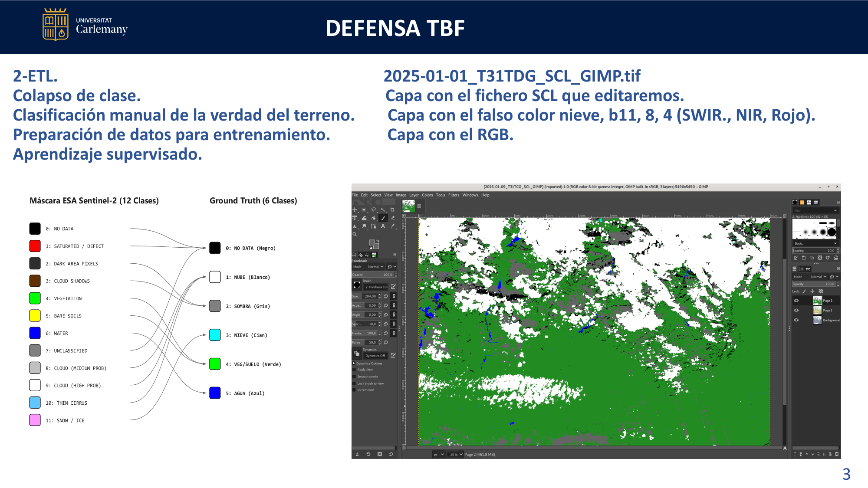Open the Windows menu

click(470, 195)
